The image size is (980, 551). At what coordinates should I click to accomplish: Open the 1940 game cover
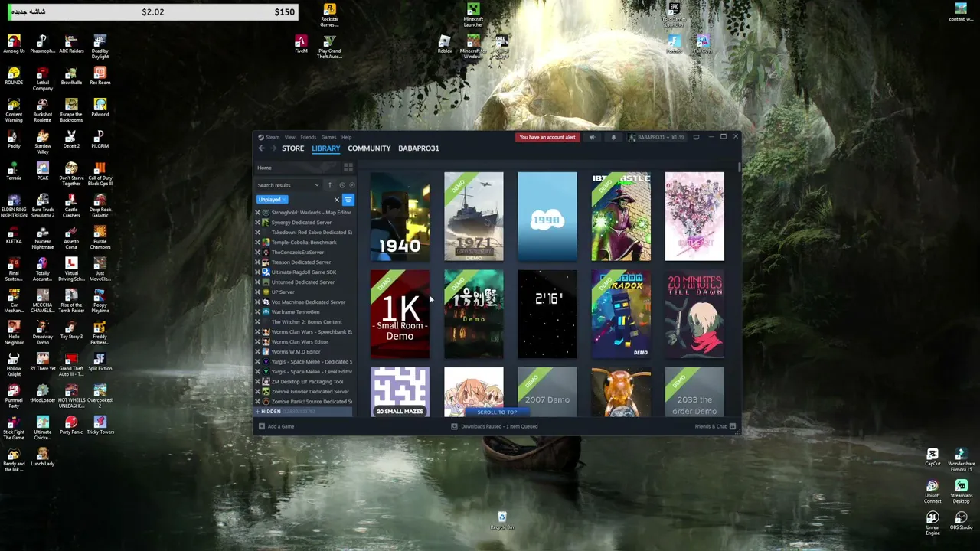tap(400, 217)
